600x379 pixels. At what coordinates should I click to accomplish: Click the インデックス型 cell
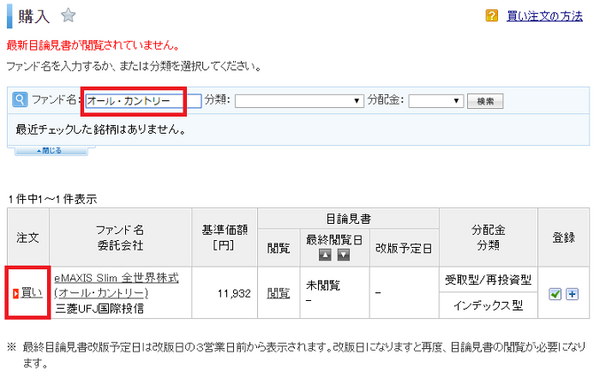(x=488, y=305)
